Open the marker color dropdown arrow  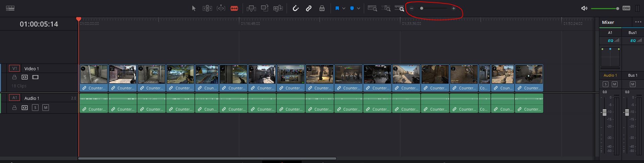pos(358,8)
